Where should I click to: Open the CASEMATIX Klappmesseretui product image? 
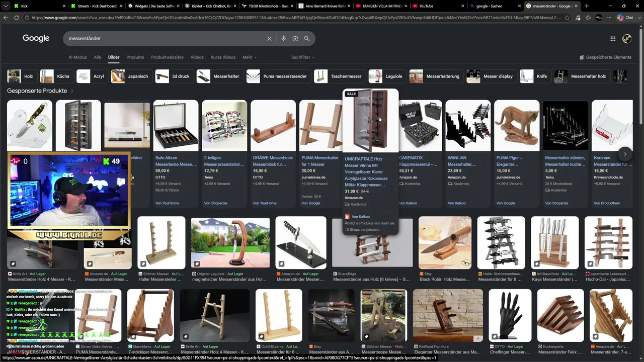[420, 126]
